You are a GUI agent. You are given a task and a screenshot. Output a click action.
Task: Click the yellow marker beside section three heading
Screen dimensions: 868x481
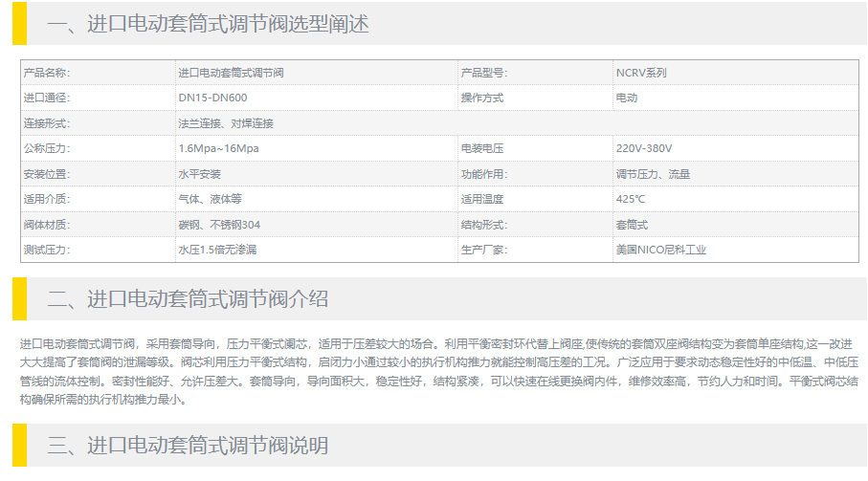(x=19, y=445)
